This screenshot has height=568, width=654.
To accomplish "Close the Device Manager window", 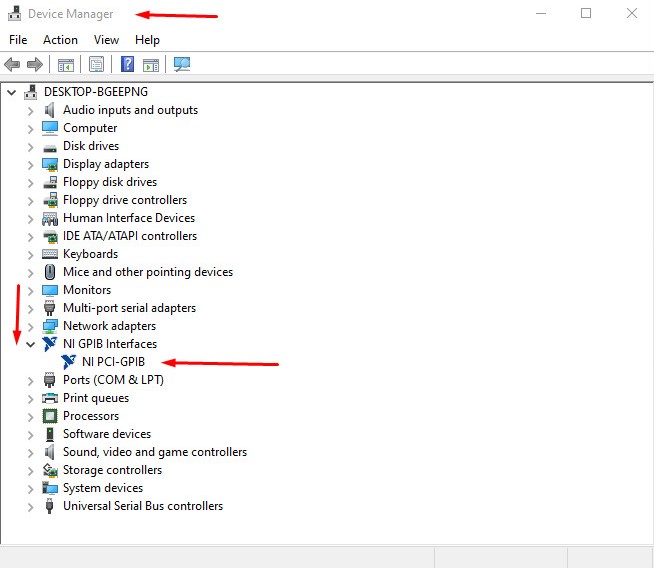I will click(632, 13).
